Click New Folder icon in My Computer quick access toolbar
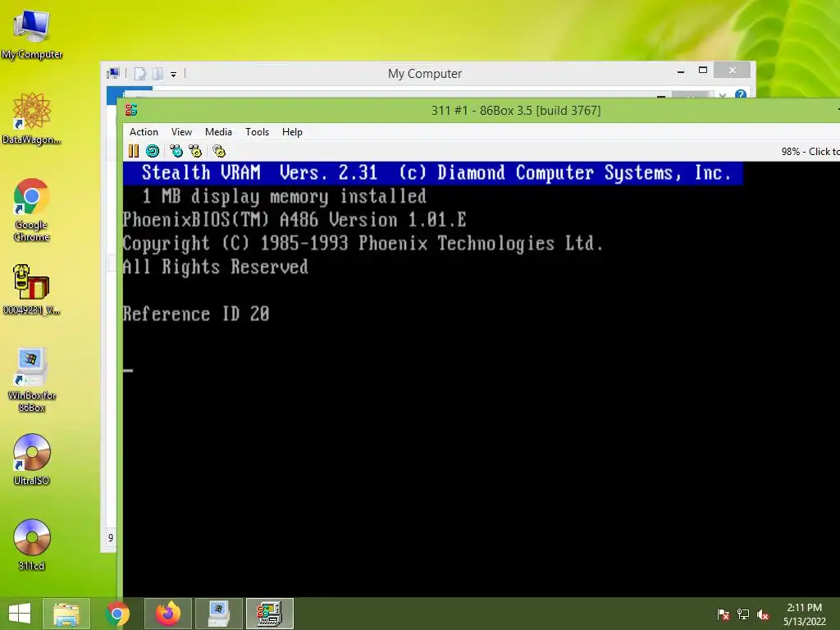Viewport: 840px width, 630px height. (x=157, y=73)
